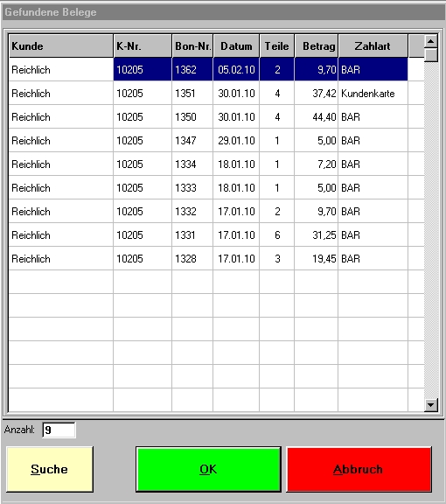Click the vertical scrollbar thumb
Viewport: 446px width, 504px height.
(x=431, y=54)
